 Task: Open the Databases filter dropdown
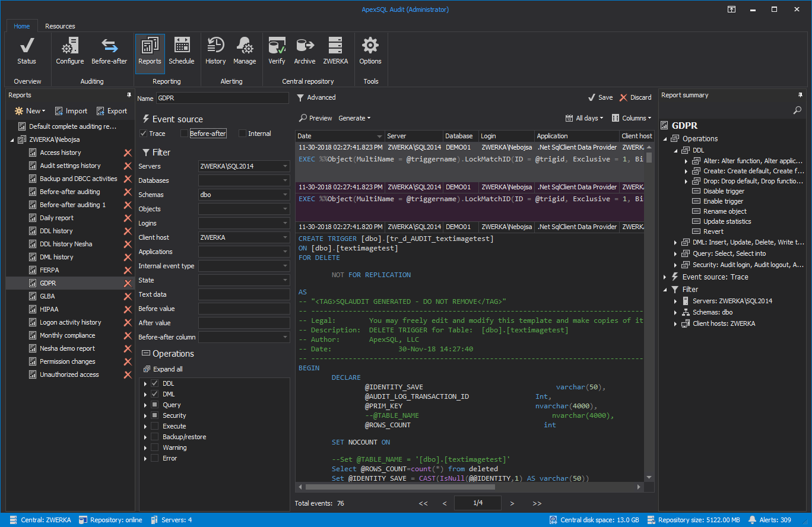click(285, 180)
